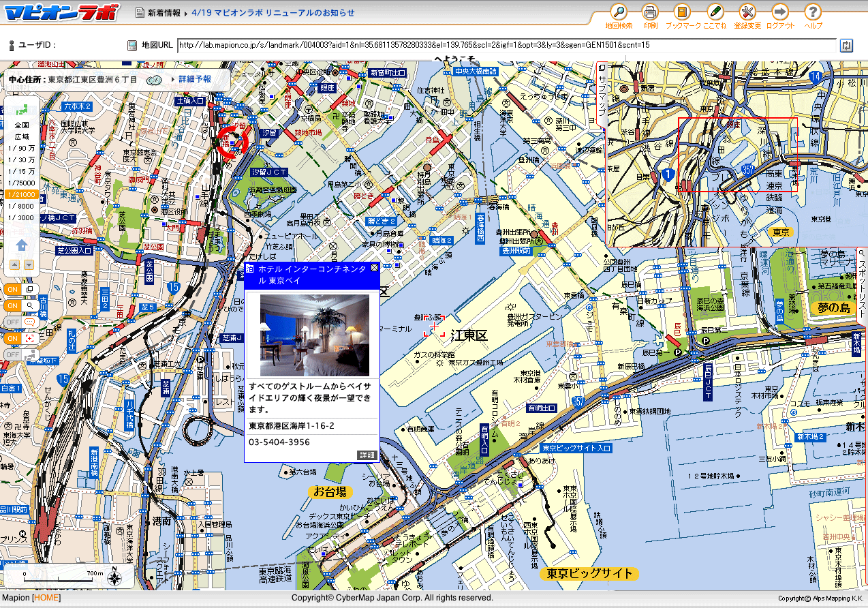Screen dimensions: 868x608
Task: Expand the スポットリスト side panel
Action: point(861,279)
